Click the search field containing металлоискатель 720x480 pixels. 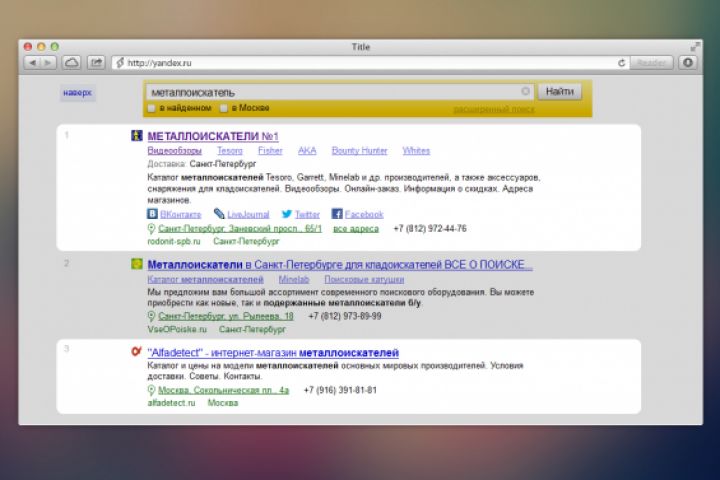pos(340,92)
